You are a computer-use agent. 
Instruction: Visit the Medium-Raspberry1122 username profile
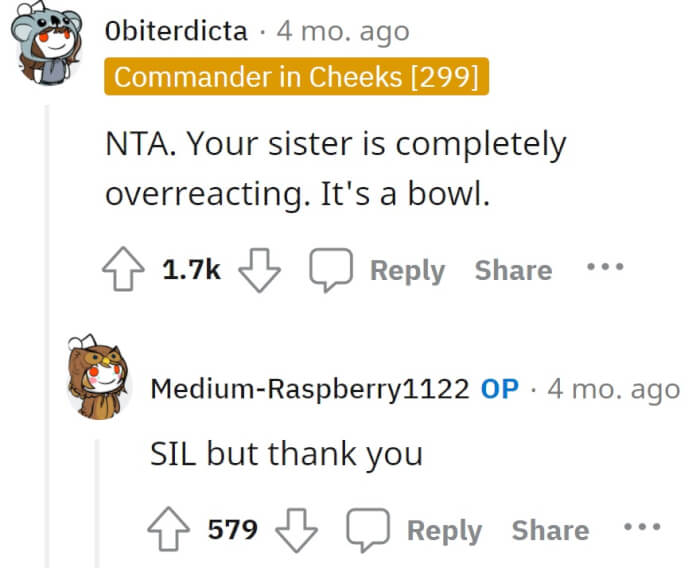[310, 389]
